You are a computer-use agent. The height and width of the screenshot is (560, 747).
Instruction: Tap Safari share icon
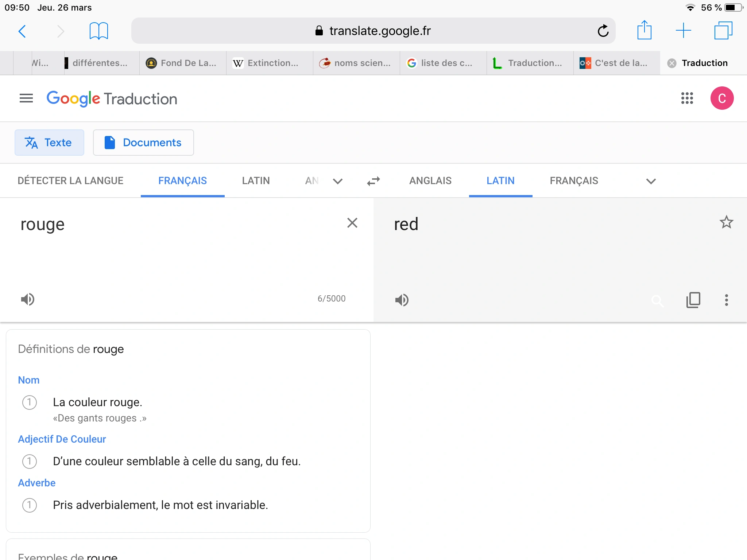coord(644,31)
